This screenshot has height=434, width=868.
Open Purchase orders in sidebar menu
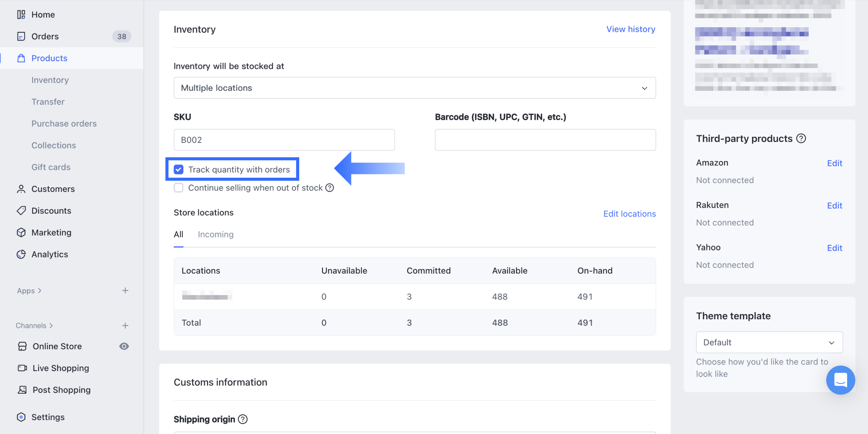pyautogui.click(x=64, y=124)
